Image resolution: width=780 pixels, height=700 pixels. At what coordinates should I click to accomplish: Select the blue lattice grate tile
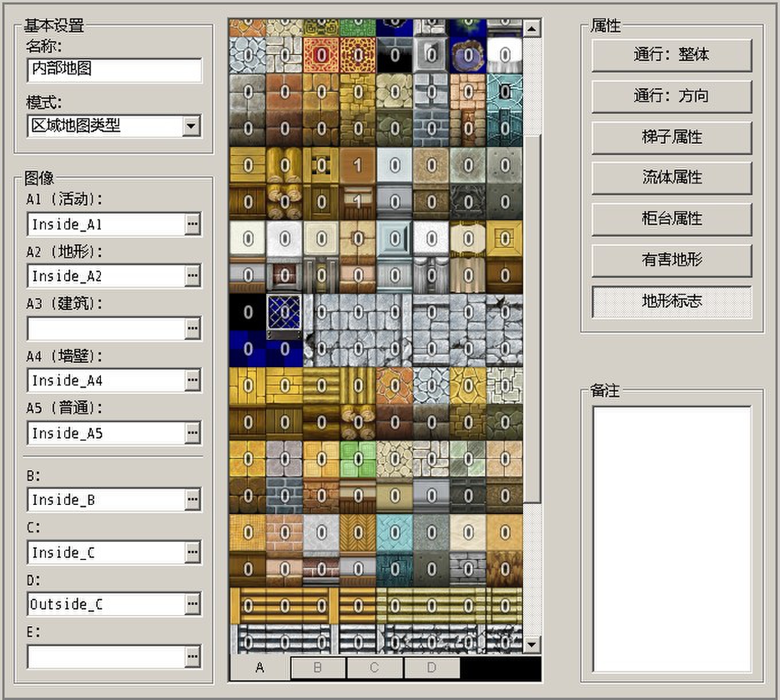[284, 312]
